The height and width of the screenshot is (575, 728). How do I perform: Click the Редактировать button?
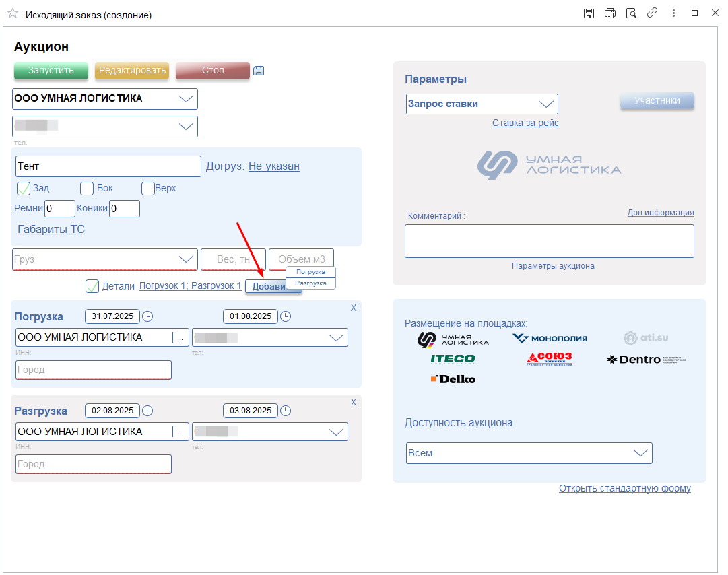click(132, 71)
